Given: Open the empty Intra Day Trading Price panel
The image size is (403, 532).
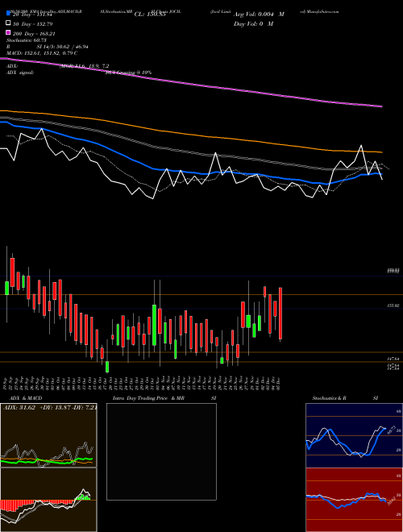Looking at the screenshot, I should click(161, 451).
